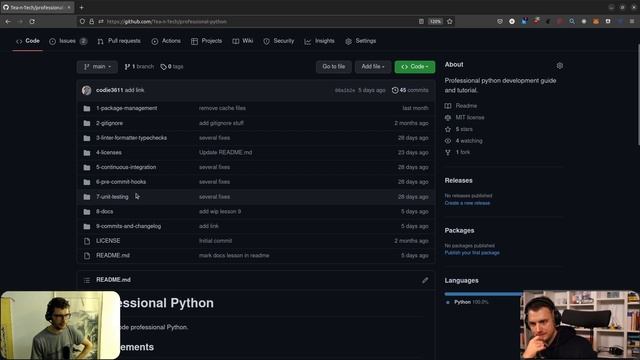This screenshot has width=640, height=360.
Task: Focus the github.com address bar
Action: [261, 21]
